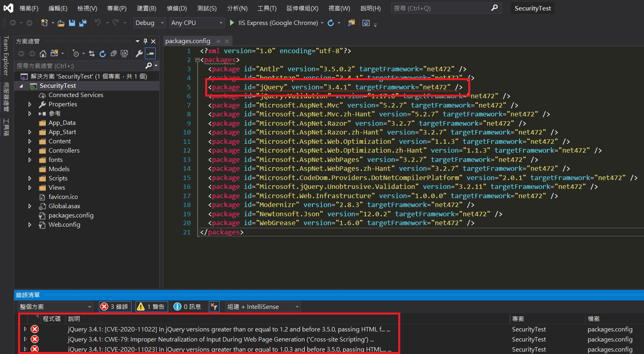644x354 pixels.
Task: Open Web.config in the solution tree
Action: 64,225
